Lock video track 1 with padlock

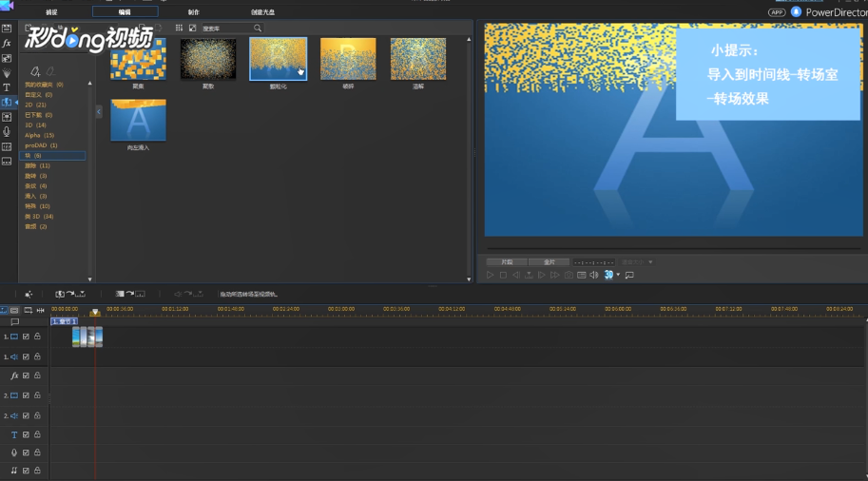click(38, 337)
